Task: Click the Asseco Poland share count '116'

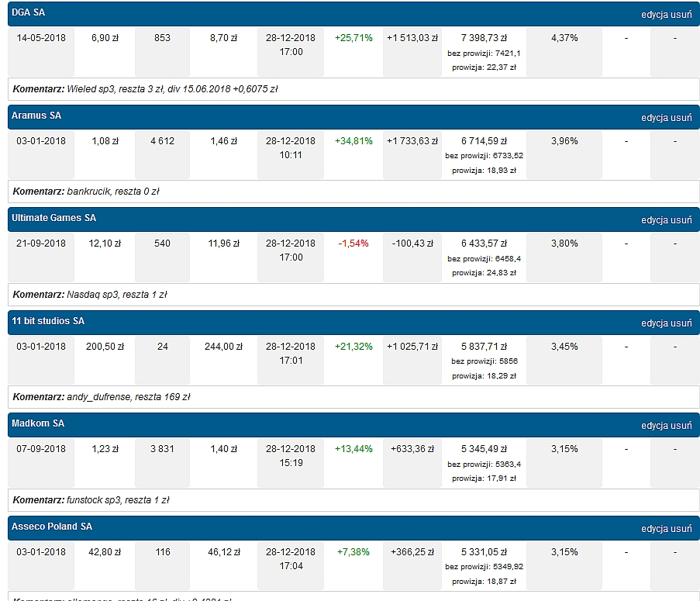Action: tap(163, 552)
